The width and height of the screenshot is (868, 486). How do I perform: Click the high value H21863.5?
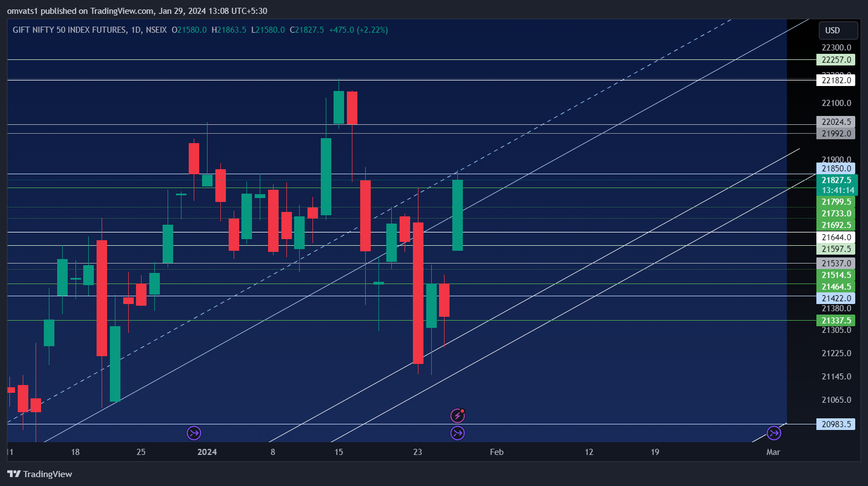(229, 30)
